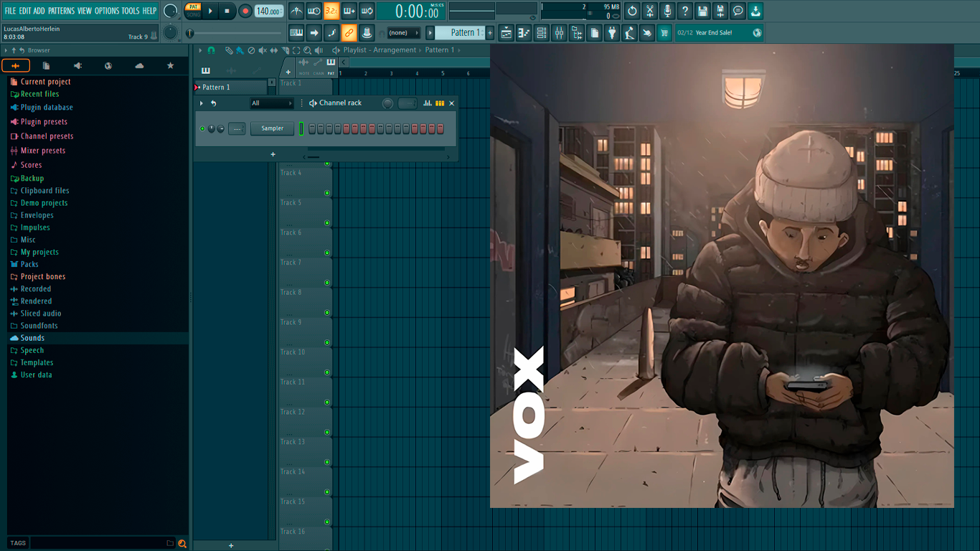Open the channel filter All dropdown

[x=271, y=103]
